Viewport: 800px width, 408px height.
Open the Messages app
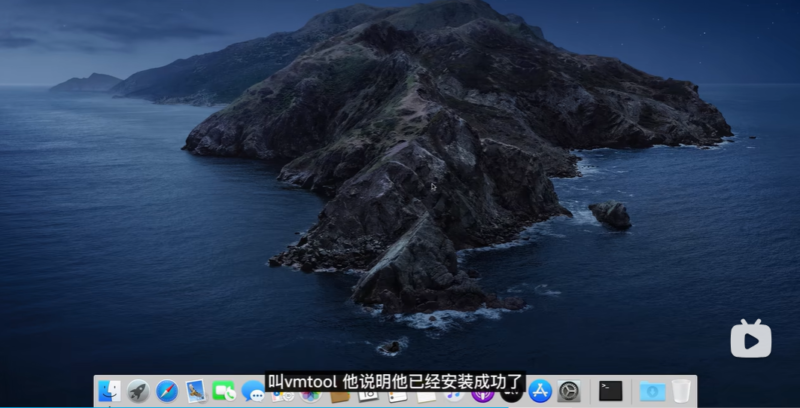click(253, 391)
